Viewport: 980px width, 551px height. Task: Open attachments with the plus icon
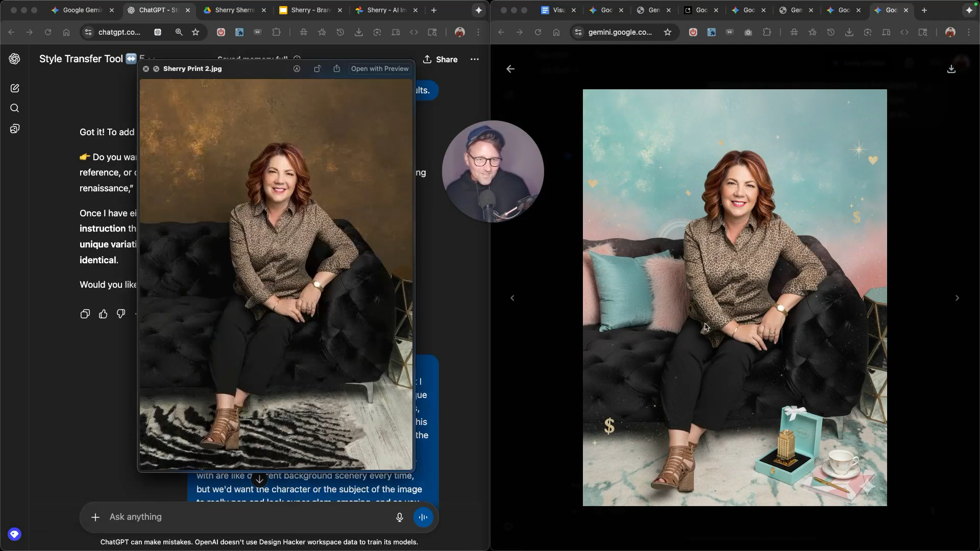(x=95, y=517)
